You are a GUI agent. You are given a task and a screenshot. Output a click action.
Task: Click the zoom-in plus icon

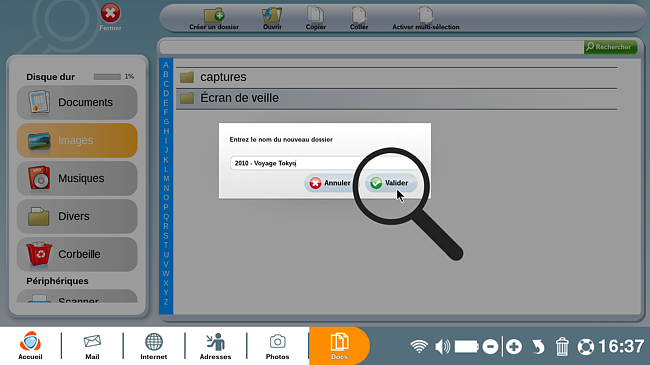(x=514, y=346)
